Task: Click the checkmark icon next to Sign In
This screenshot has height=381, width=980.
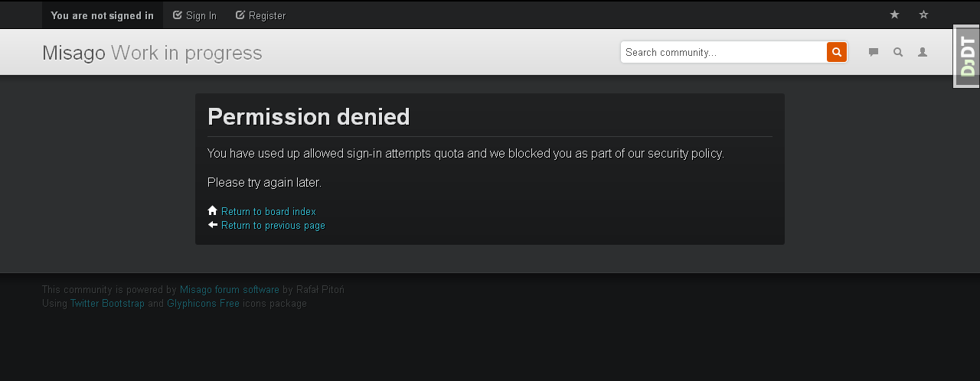Action: click(178, 15)
